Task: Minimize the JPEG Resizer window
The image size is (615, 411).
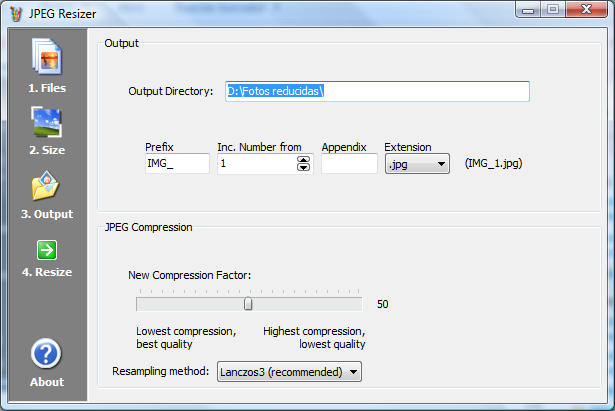Action: pos(528,9)
